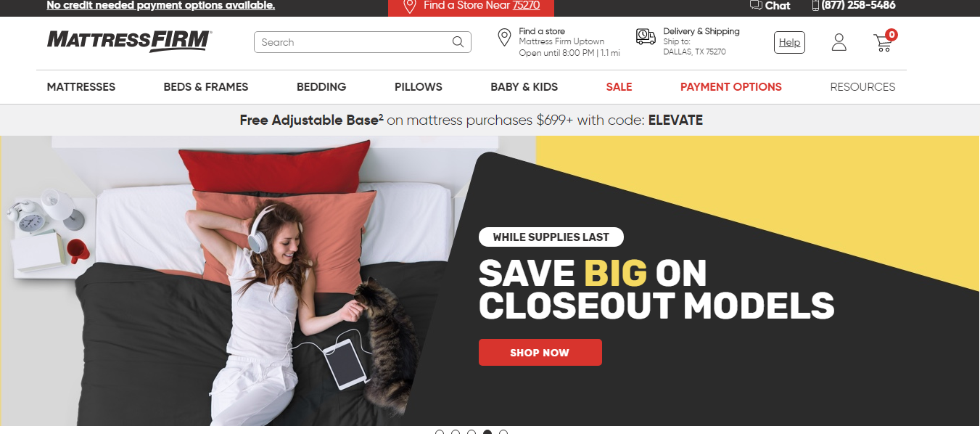Viewport: 980px width, 434px height.
Task: Open the no credit needed payment options link
Action: coord(161,5)
